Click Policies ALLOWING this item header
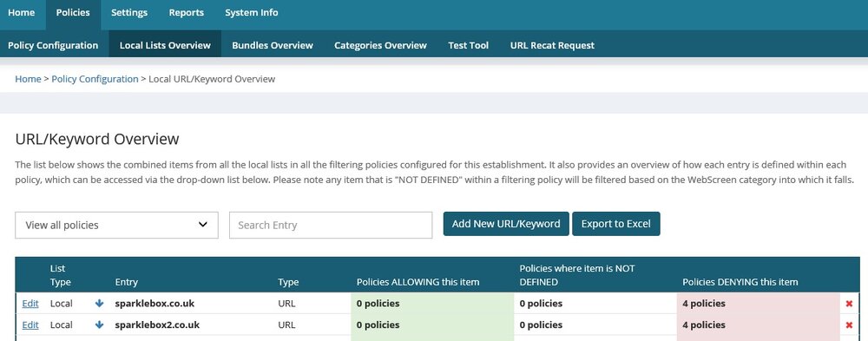The height and width of the screenshot is (341, 868). point(418,282)
